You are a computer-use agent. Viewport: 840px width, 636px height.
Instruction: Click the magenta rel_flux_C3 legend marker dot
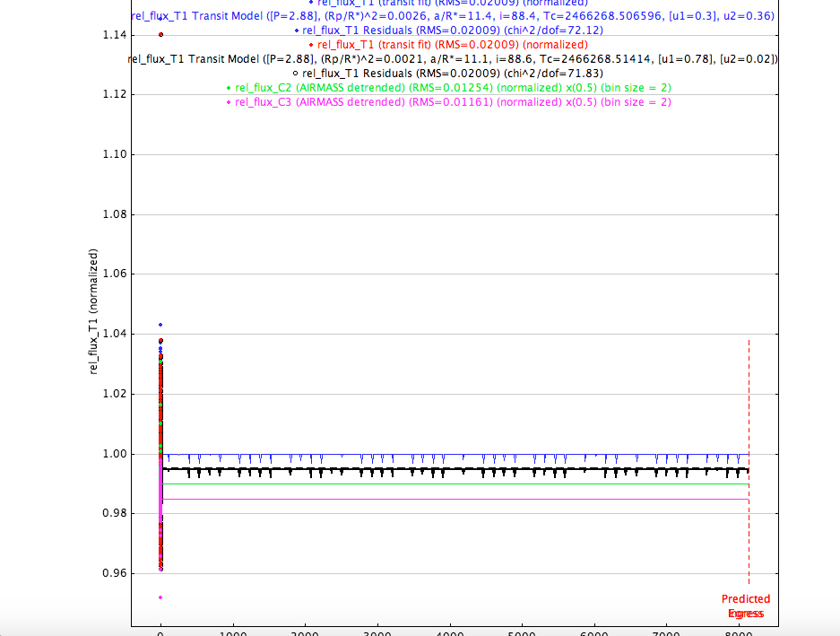229,102
